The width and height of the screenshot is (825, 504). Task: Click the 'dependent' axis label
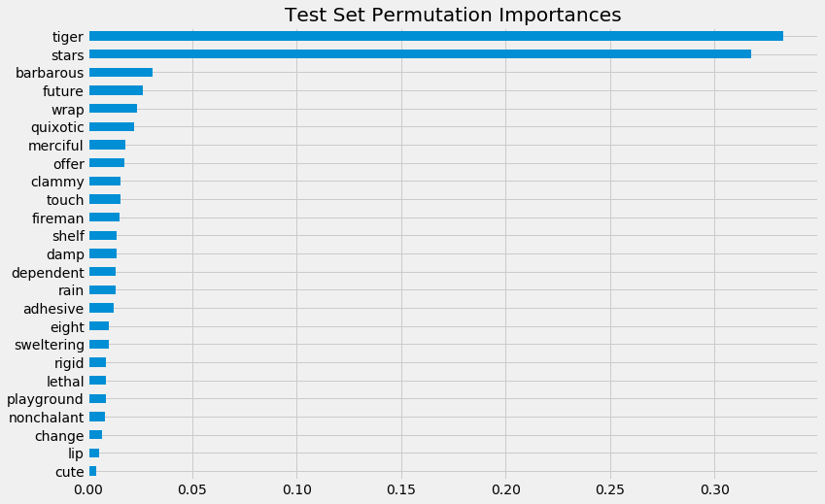coord(48,273)
